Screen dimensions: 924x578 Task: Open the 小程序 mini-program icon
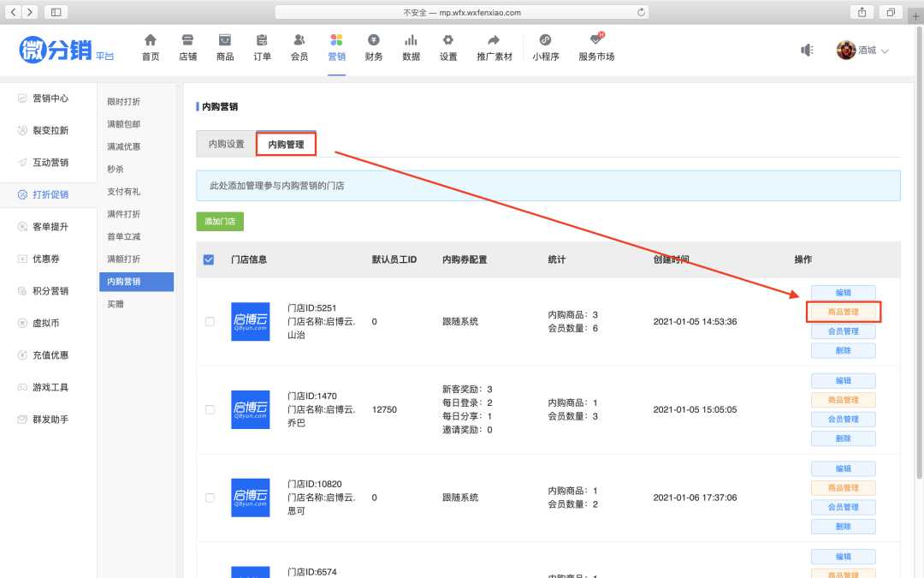tap(545, 41)
